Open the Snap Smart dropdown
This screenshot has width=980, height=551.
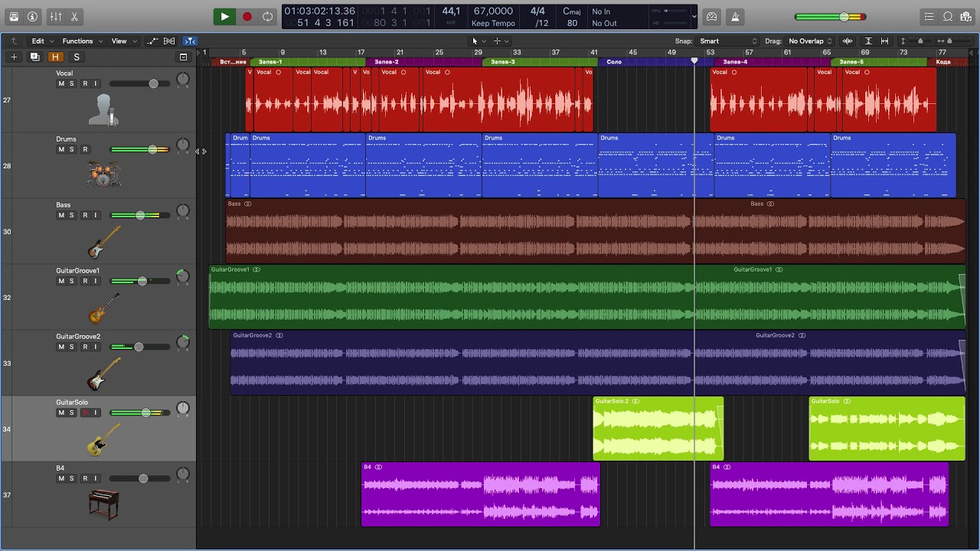727,41
